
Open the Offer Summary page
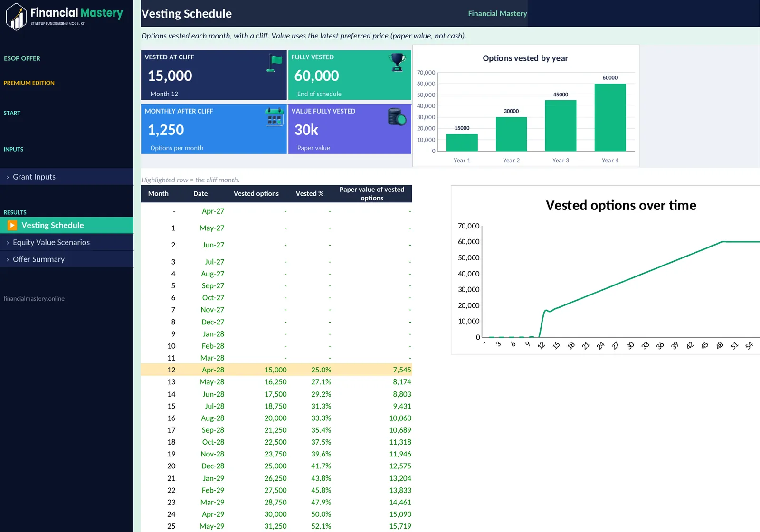tap(66, 259)
